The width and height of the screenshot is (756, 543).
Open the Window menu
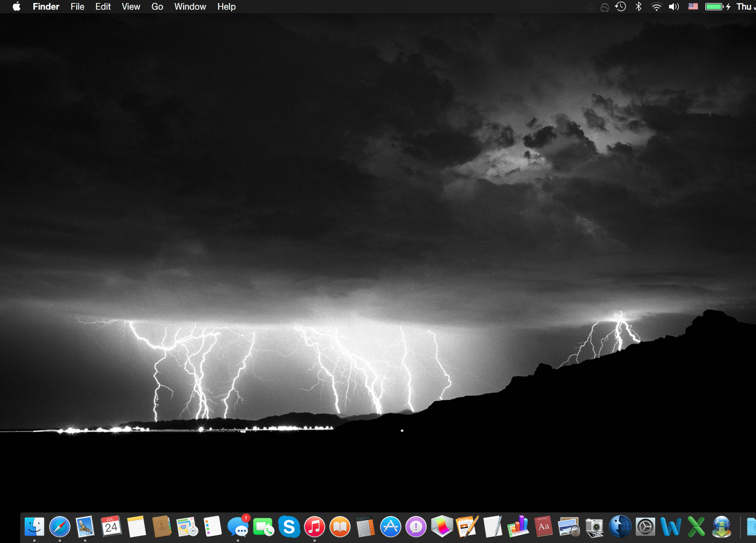190,7
